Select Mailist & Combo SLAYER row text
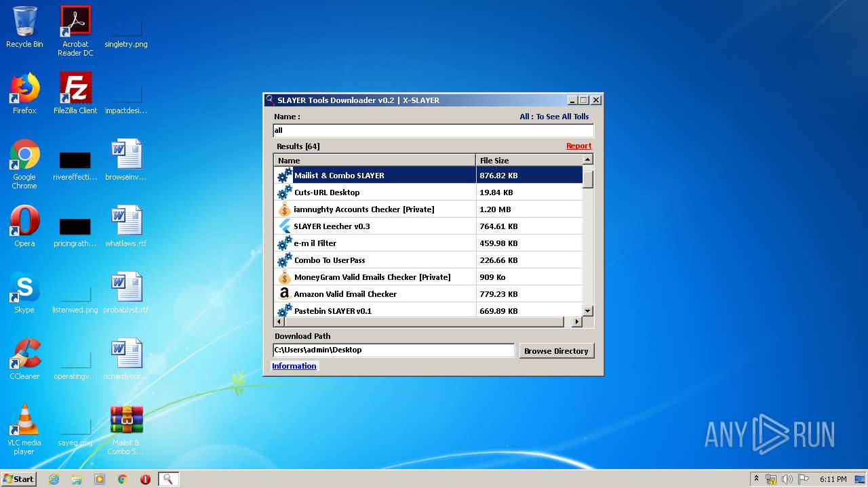 click(339, 176)
